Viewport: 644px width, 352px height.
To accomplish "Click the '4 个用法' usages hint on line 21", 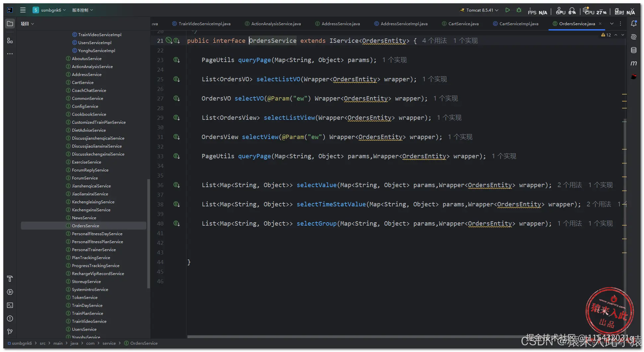I will point(434,40).
